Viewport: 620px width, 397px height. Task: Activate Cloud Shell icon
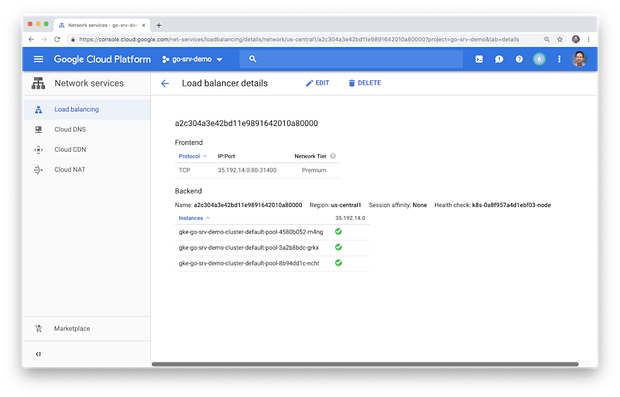click(x=479, y=59)
